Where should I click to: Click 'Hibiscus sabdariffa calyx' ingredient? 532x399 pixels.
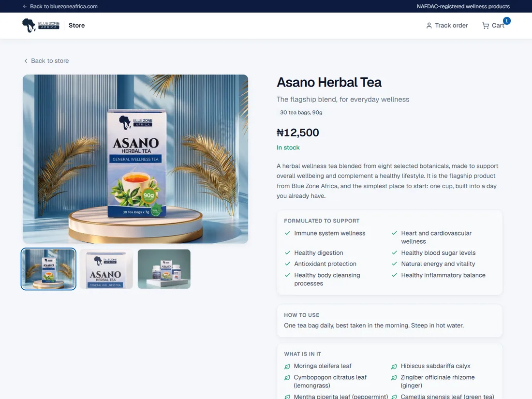[x=436, y=366]
